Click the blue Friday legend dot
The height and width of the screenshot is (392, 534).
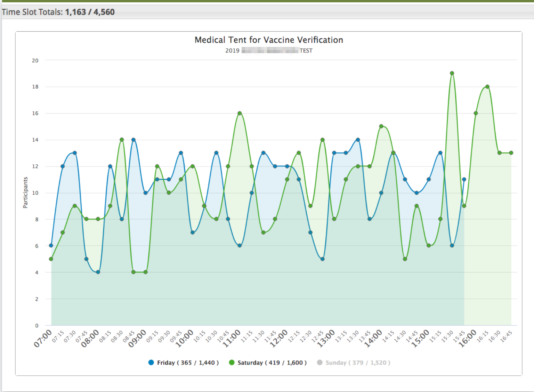151,362
